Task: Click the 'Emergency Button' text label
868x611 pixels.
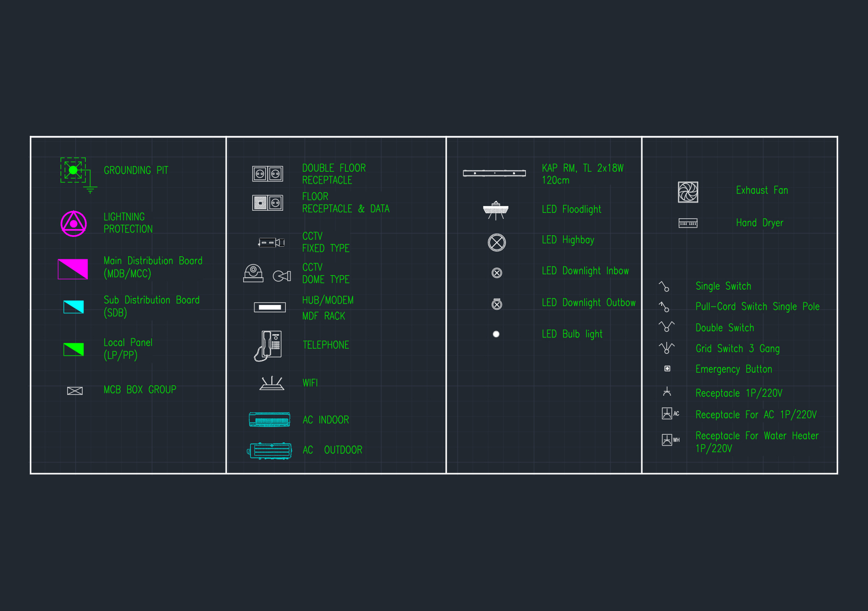Action: (733, 370)
